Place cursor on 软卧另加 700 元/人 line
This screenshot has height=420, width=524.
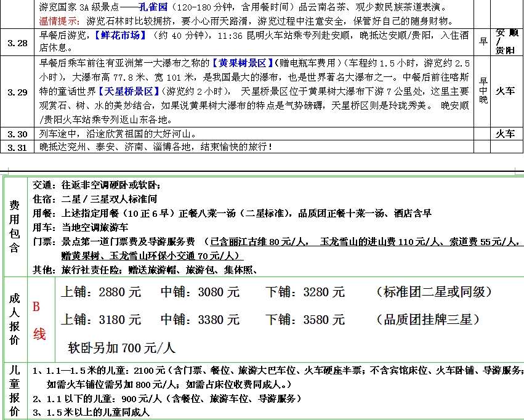[121, 348]
